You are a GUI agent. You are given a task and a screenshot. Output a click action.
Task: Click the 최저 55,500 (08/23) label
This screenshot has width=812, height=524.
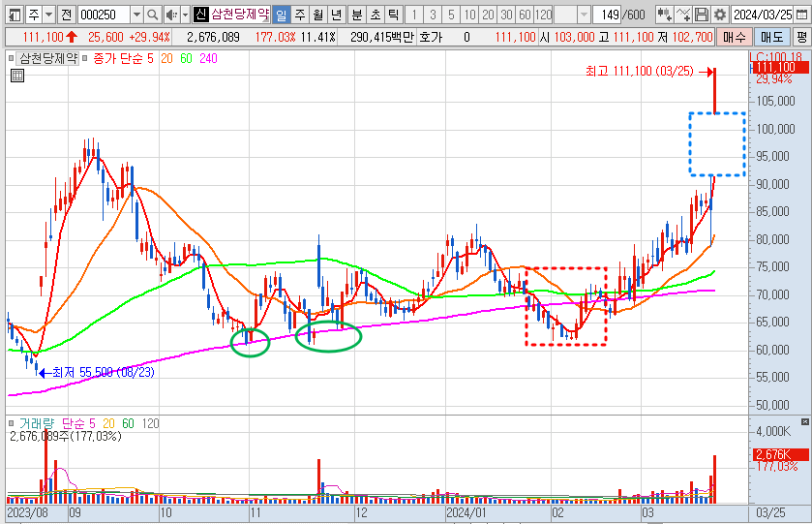click(103, 372)
